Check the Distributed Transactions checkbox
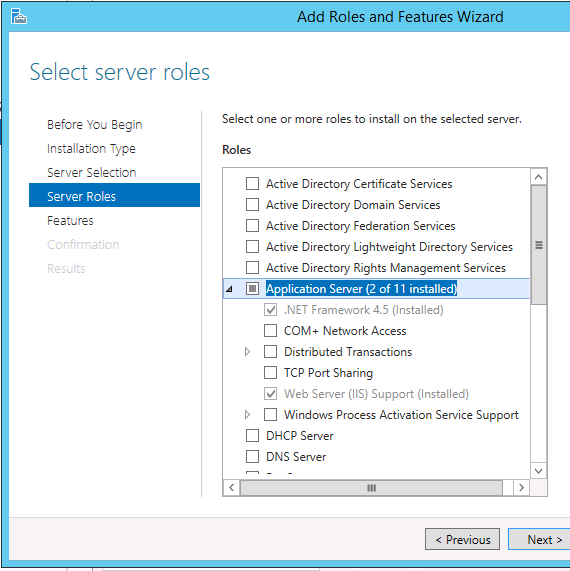The width and height of the screenshot is (570, 571). tap(270, 352)
